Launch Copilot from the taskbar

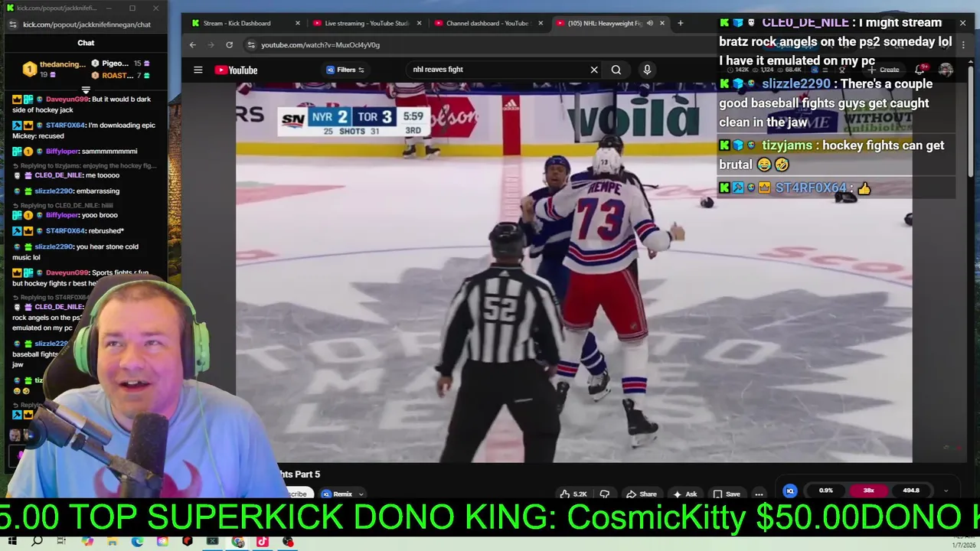pos(87,542)
